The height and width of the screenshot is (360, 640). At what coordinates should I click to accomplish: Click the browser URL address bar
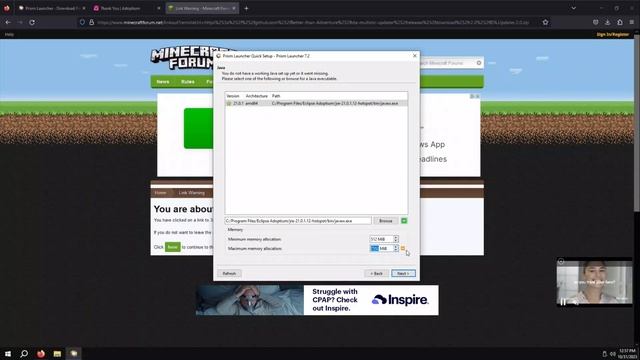tap(313, 22)
